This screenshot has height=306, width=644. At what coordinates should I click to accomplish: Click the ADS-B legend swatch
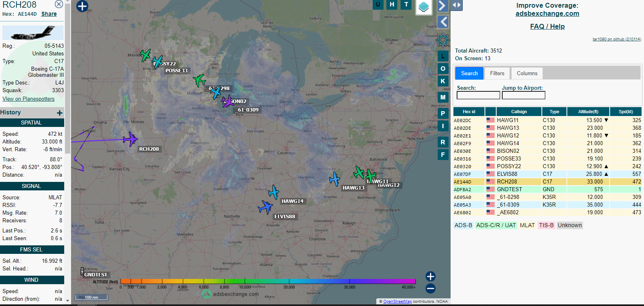point(463,225)
